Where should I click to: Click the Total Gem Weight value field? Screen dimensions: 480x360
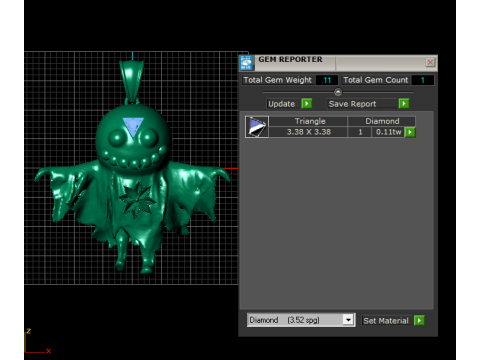tap(326, 80)
